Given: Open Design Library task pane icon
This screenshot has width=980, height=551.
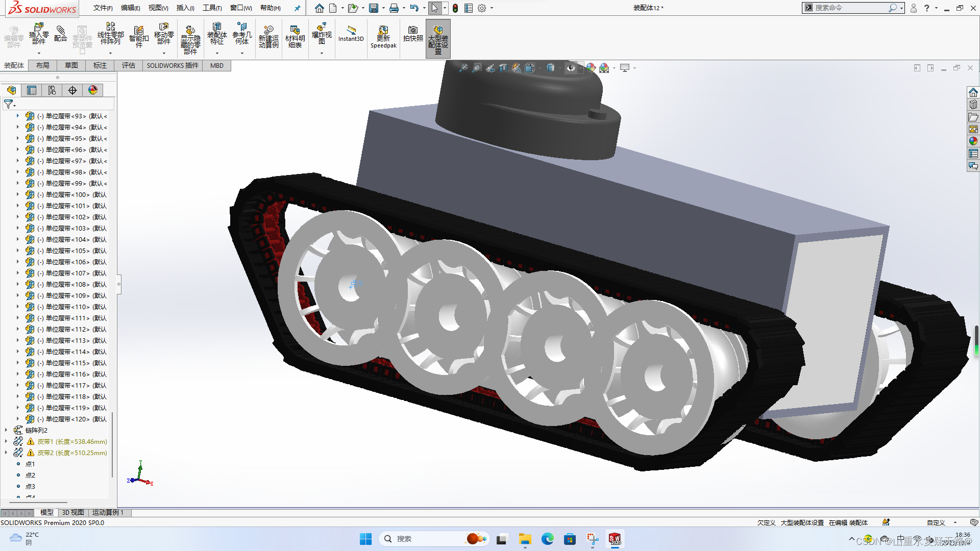Looking at the screenshot, I should click(x=973, y=105).
